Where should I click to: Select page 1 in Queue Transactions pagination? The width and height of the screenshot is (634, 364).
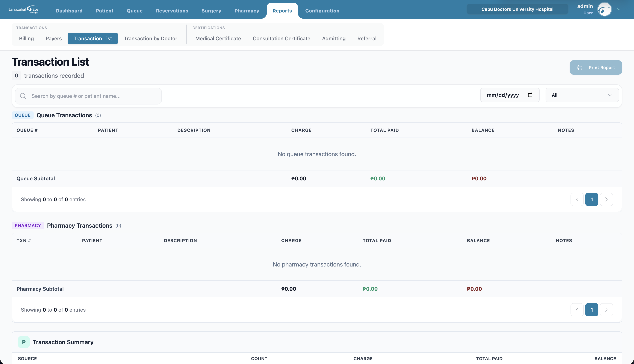click(592, 199)
